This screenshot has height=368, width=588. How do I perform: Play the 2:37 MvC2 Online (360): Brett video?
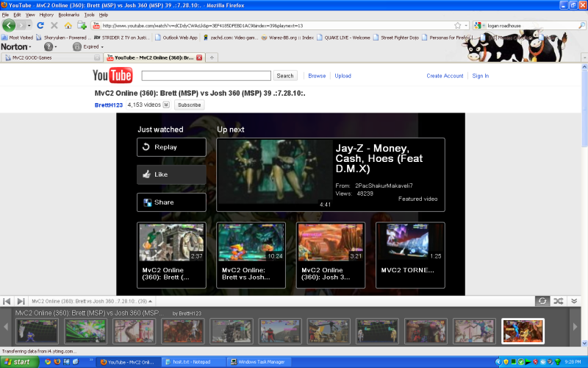tap(171, 255)
